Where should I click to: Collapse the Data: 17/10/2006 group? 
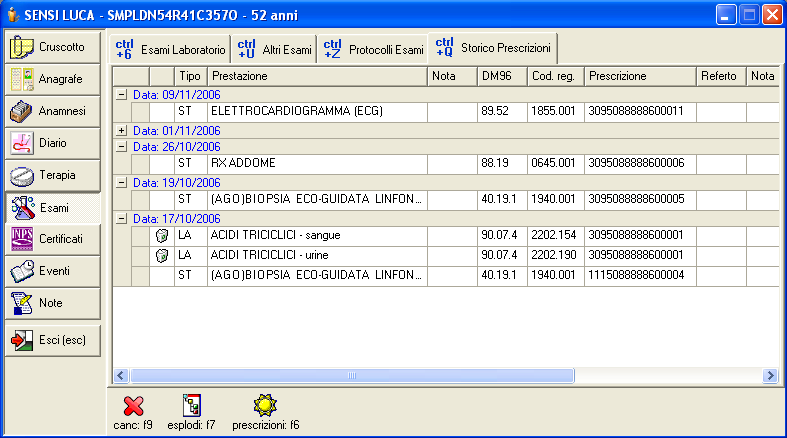(x=122, y=218)
